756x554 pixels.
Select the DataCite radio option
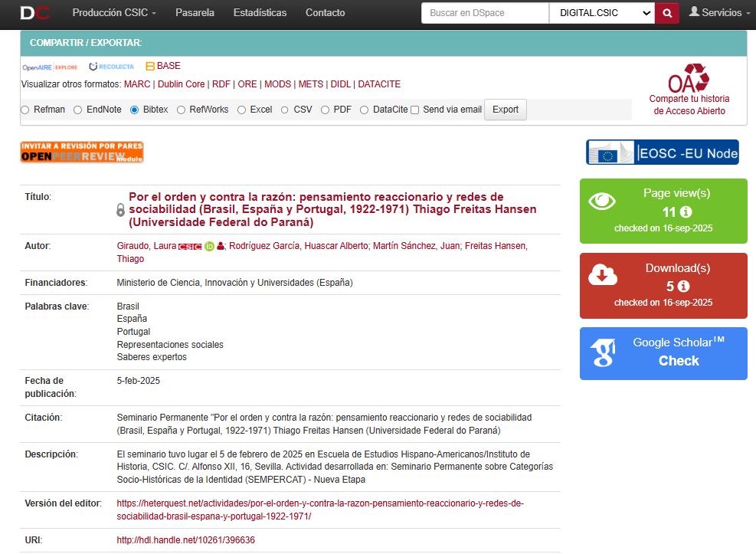point(364,110)
